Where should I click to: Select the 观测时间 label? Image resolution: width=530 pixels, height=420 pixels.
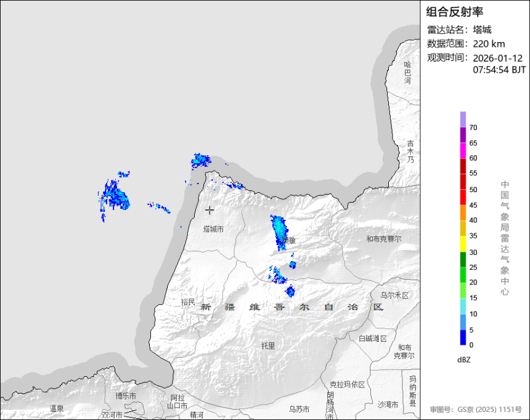[x=448, y=58]
